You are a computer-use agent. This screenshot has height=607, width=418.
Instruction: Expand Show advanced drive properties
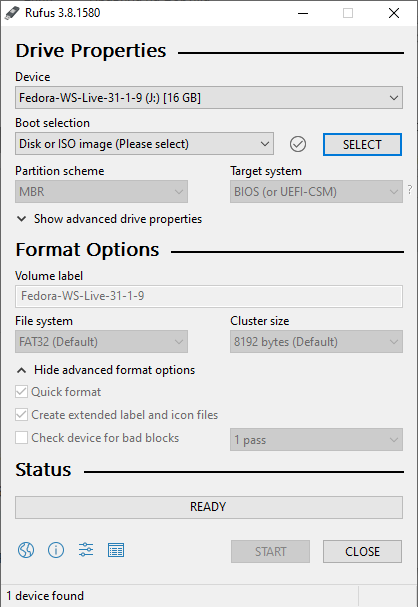click(109, 219)
